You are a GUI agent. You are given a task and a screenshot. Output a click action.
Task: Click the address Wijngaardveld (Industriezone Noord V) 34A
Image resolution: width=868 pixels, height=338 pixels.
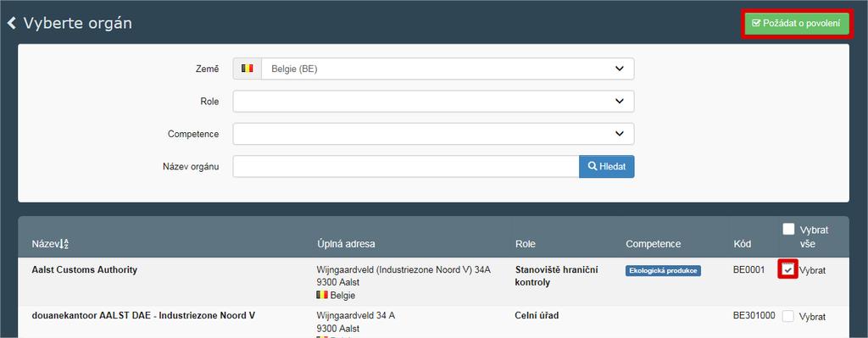click(x=403, y=270)
